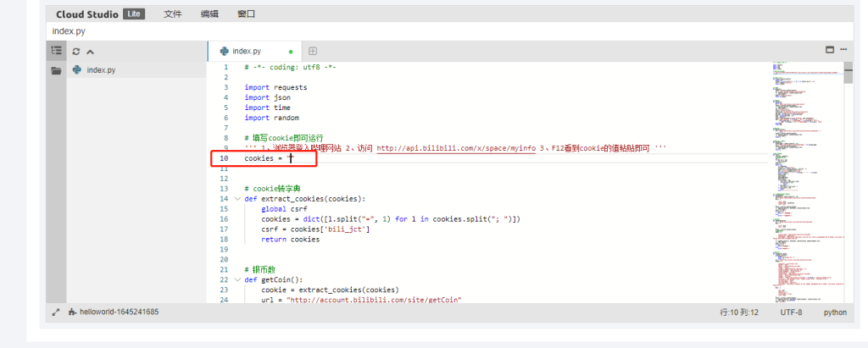Screen dimensions: 868x348
Task: Change the UTF-8 encoding in status bar
Action: pyautogui.click(x=791, y=312)
